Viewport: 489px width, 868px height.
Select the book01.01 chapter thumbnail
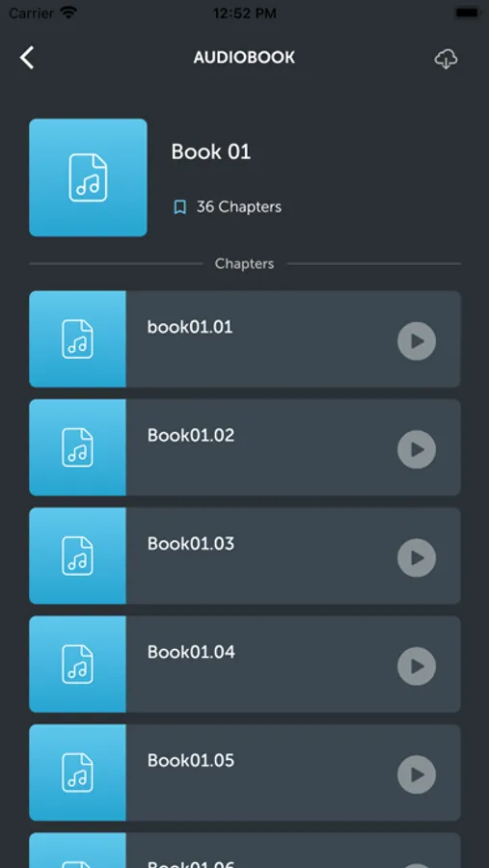(x=77, y=339)
